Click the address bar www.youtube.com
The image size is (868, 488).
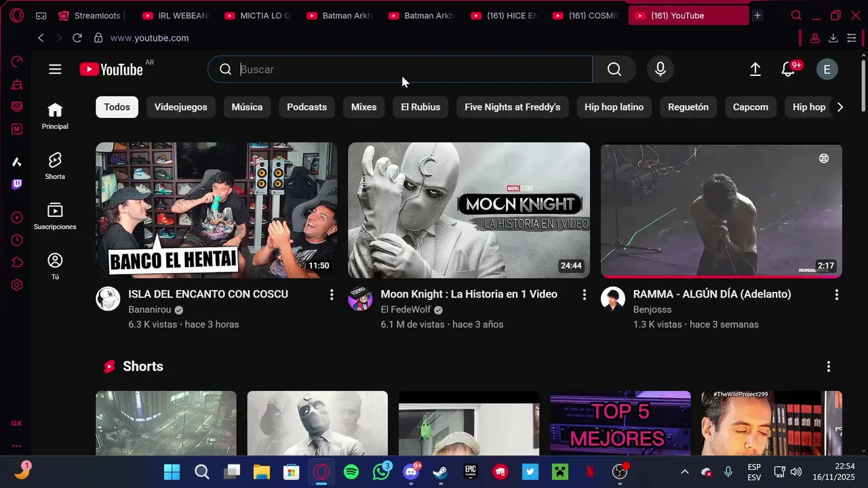click(x=149, y=38)
